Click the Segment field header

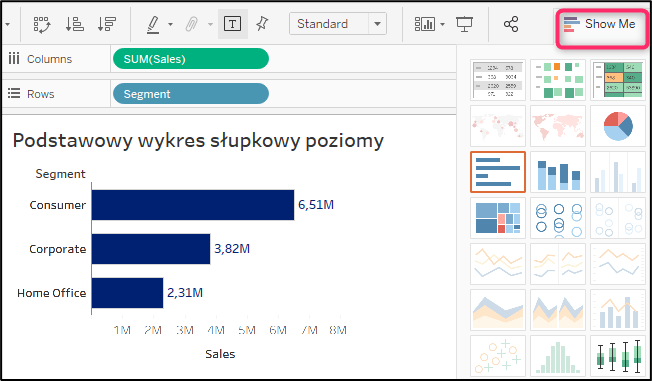pos(60,174)
